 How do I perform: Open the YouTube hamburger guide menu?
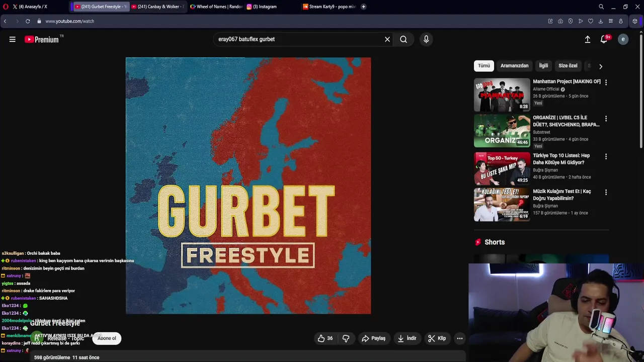(12, 39)
